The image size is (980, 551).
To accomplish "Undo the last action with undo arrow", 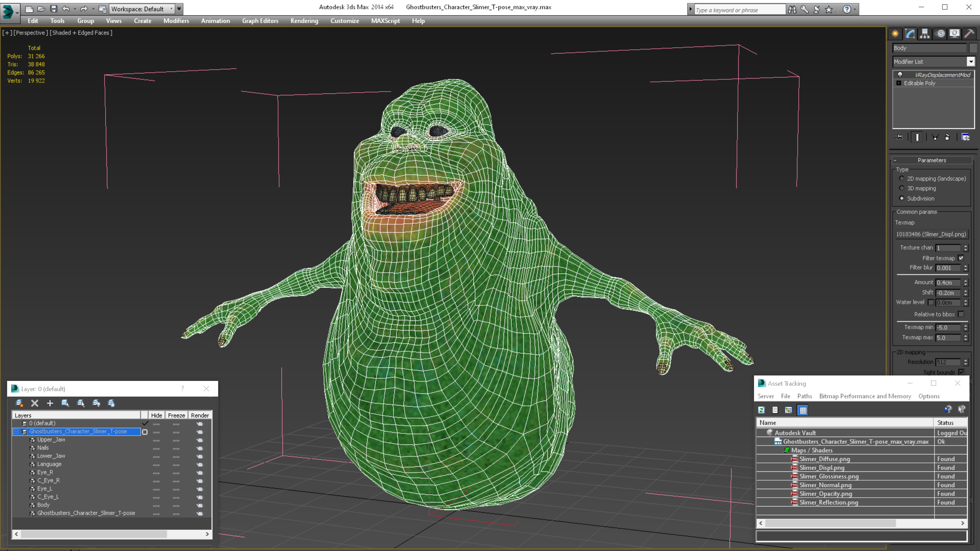I will [x=66, y=9].
